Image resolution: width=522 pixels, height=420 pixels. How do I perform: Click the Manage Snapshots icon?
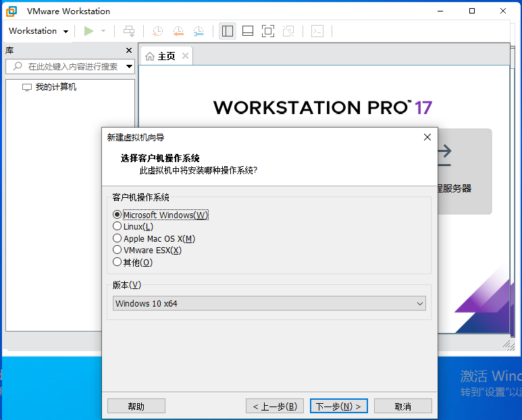click(x=199, y=31)
